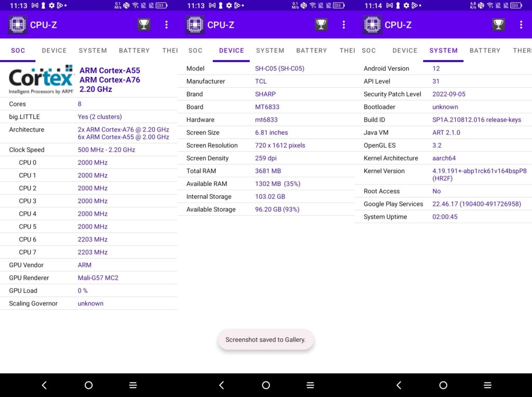Open the three-dot menu in the SOC screen

tap(166, 24)
